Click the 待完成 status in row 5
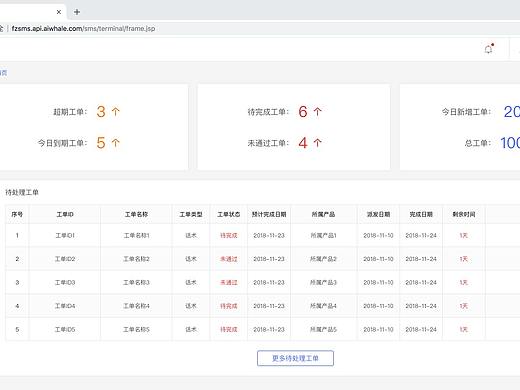Screen dimensions: 520x390 229,330
